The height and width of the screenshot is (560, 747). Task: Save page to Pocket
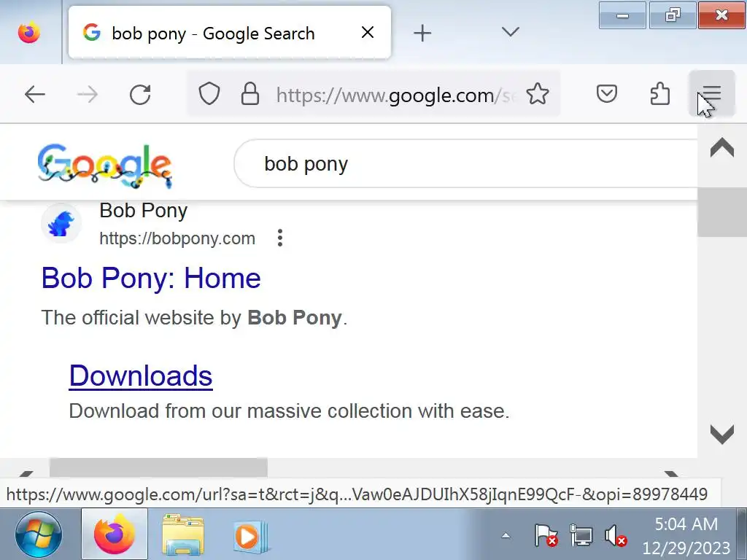pos(606,94)
